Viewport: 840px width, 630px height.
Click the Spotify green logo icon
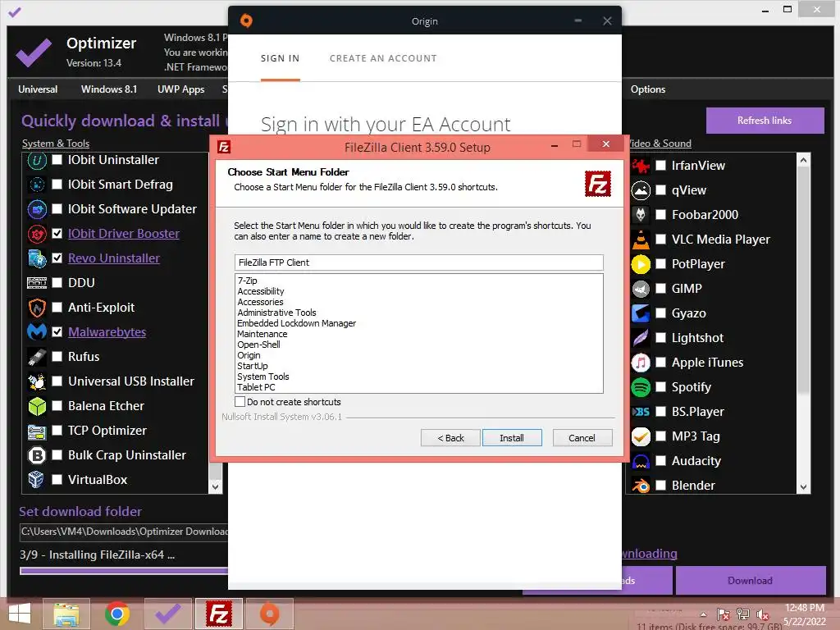[641, 387]
